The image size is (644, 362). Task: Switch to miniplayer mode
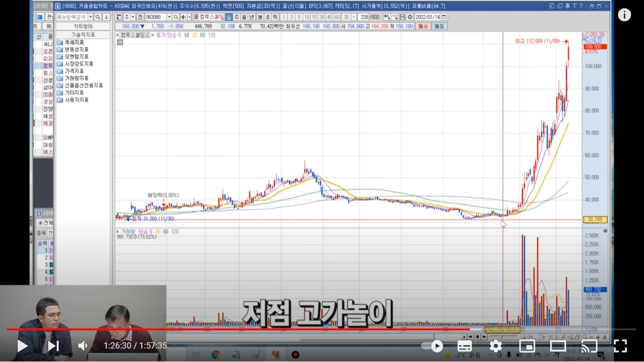tap(527, 346)
